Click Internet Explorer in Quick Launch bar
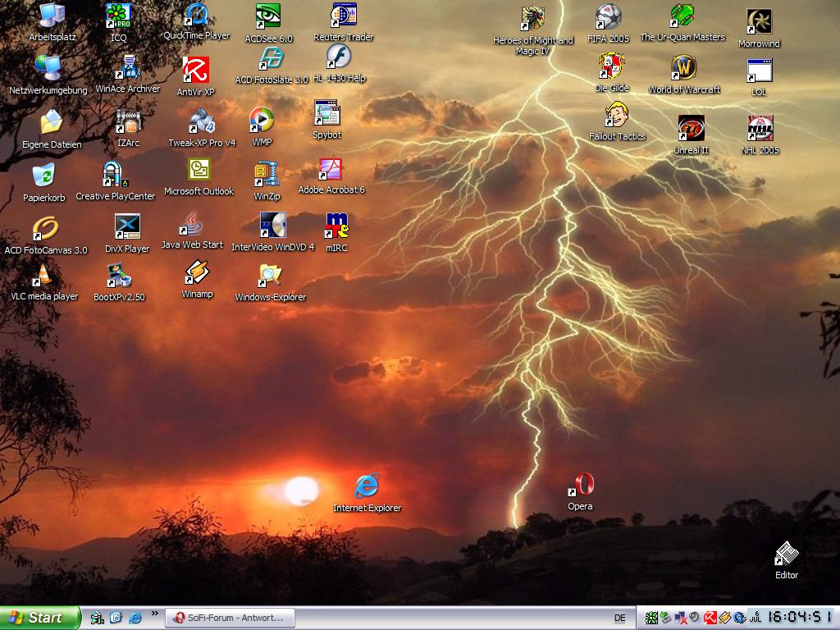The width and height of the screenshot is (840, 630). coord(135,618)
